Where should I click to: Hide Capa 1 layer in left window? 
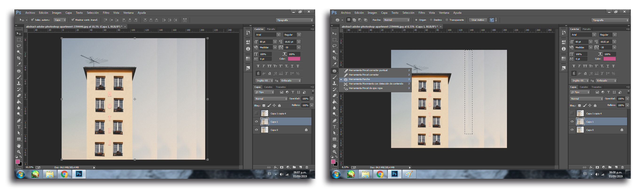point(256,122)
